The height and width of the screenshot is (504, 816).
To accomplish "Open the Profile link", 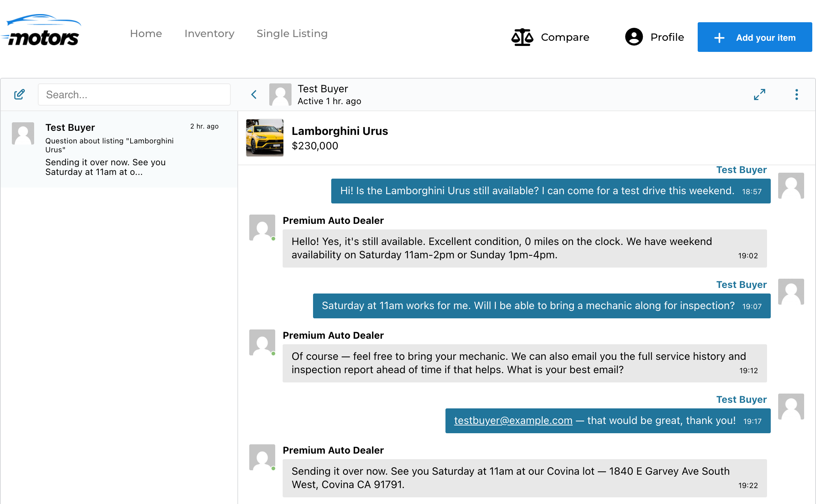I will coord(667,37).
